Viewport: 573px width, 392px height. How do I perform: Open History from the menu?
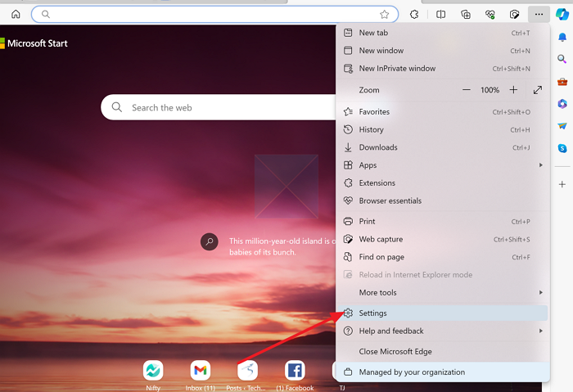[x=443, y=129]
